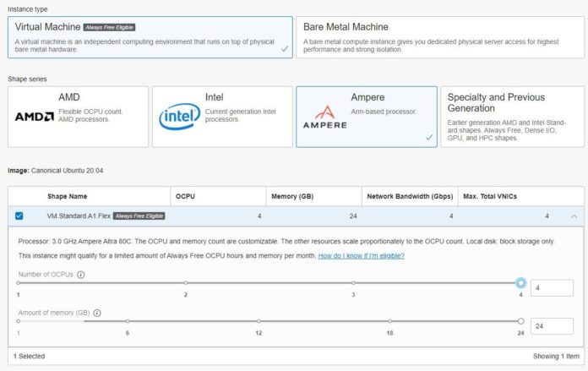Click the Amount of memory slider handle
The width and height of the screenshot is (588, 371).
coord(520,321)
